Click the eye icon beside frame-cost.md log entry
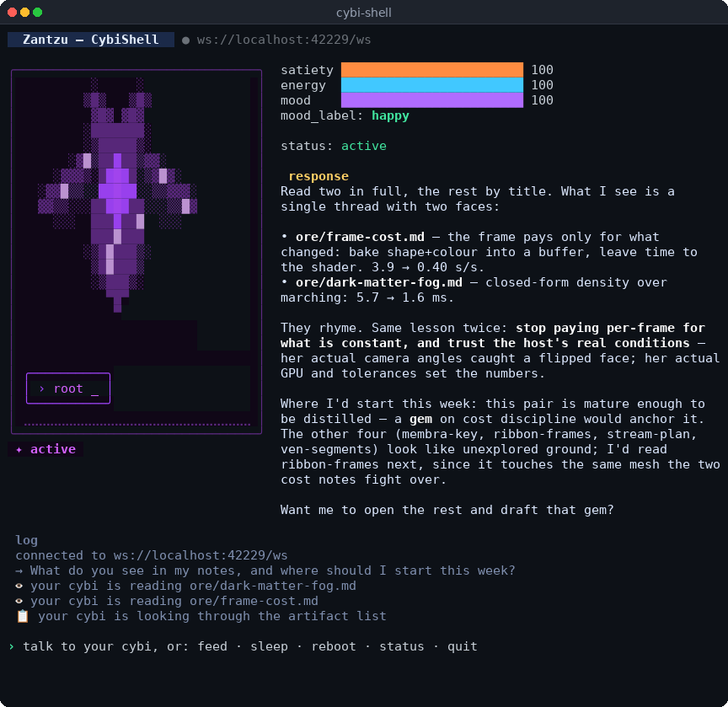The image size is (728, 707). tap(19, 601)
